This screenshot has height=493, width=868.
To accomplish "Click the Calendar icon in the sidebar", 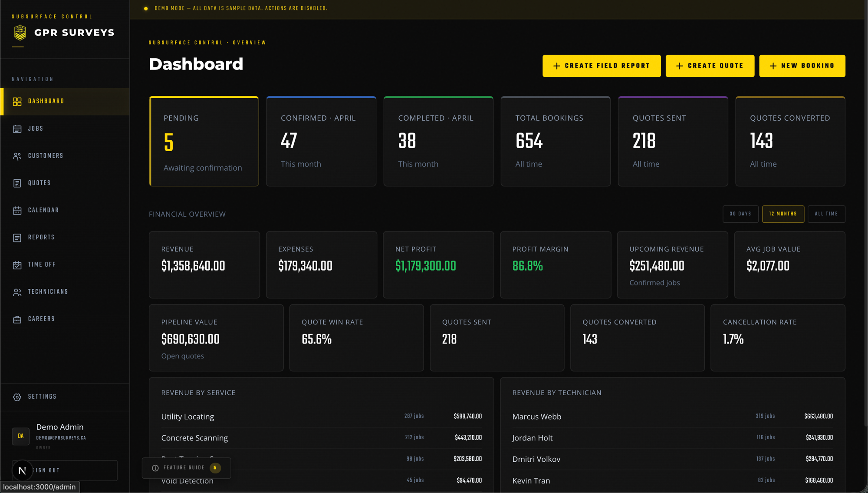I will click(x=17, y=211).
